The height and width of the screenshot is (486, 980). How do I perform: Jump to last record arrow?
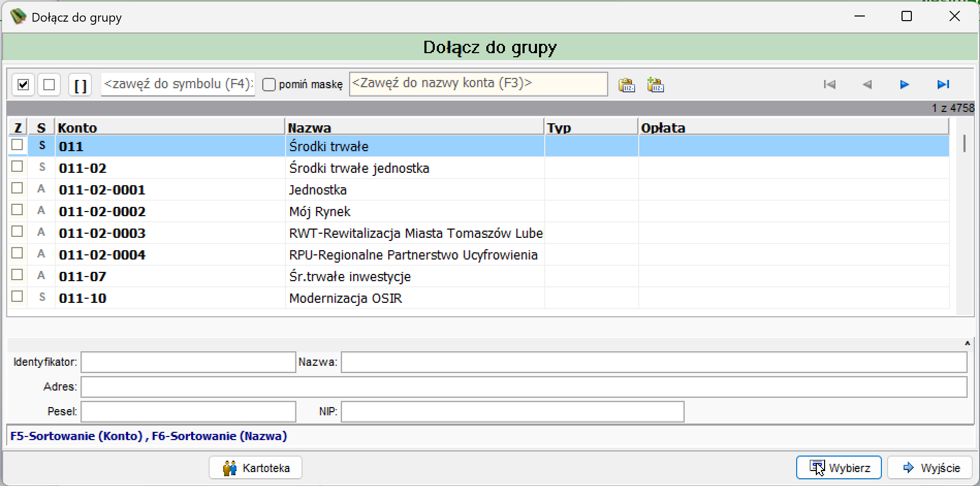tap(943, 84)
